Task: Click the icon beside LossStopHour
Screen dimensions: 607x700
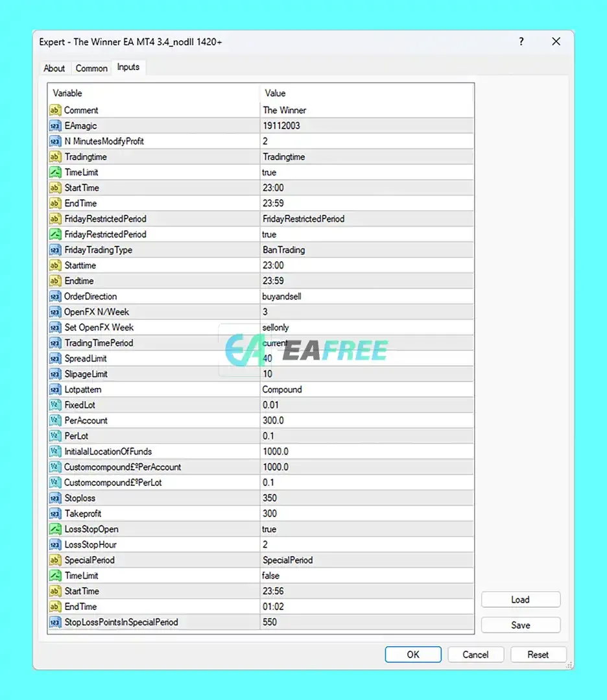Action: [x=55, y=545]
